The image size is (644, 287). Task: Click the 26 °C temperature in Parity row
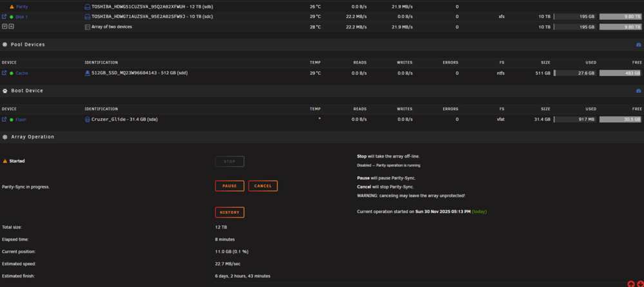tap(315, 7)
